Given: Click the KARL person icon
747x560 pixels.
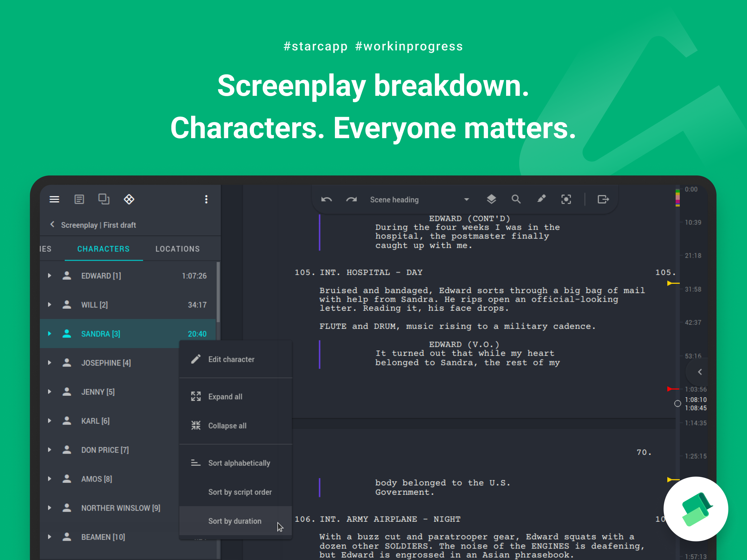Looking at the screenshot, I should point(67,421).
